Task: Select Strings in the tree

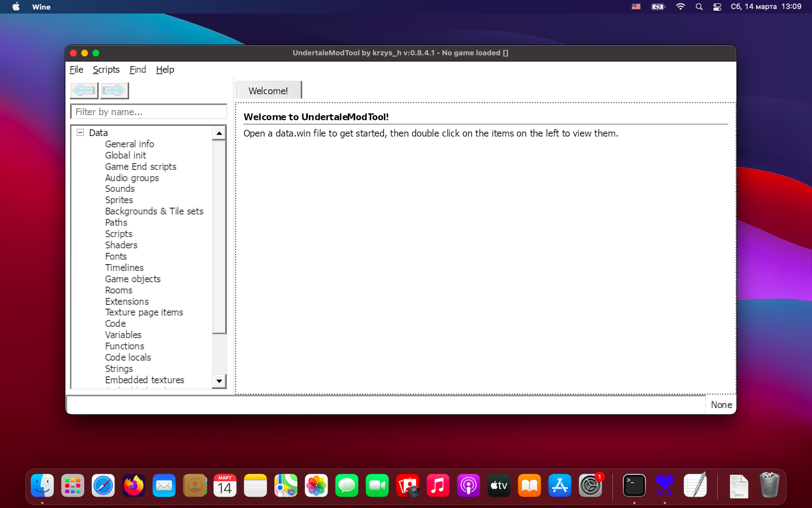Action: pos(119,369)
